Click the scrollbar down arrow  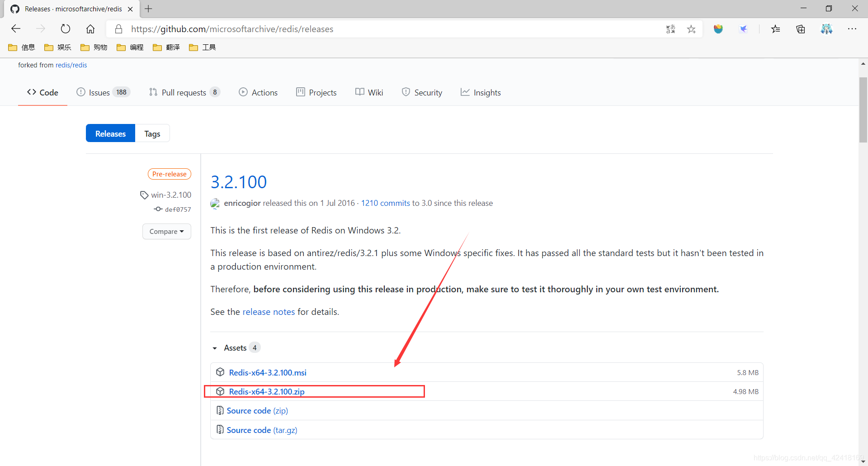coord(863,461)
